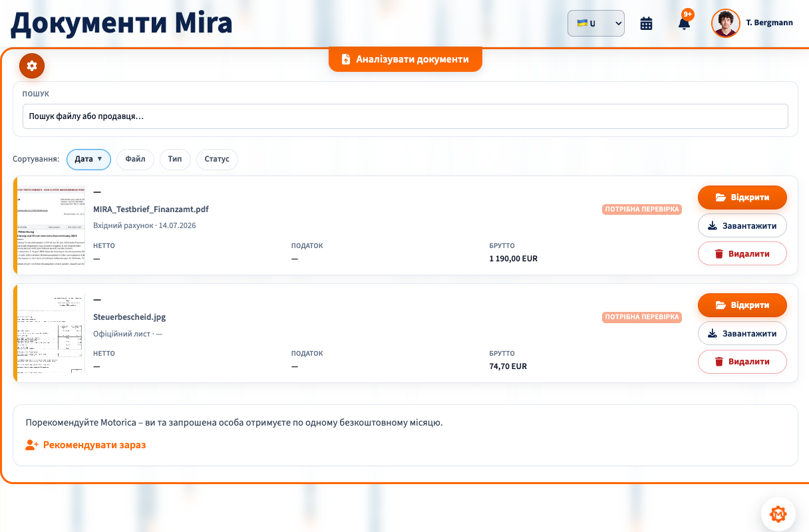Viewport: 809px width, 532px height.
Task: Click Вхідний рахунок · 14.07.2026 text
Action: (x=144, y=225)
